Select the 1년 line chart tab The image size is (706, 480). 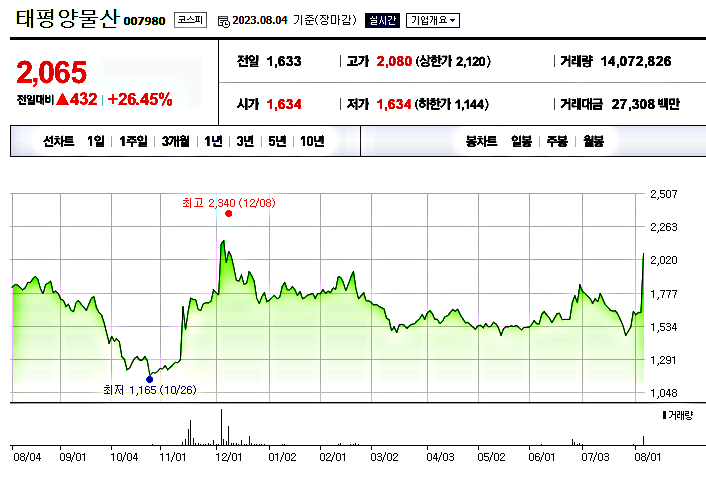tap(213, 141)
